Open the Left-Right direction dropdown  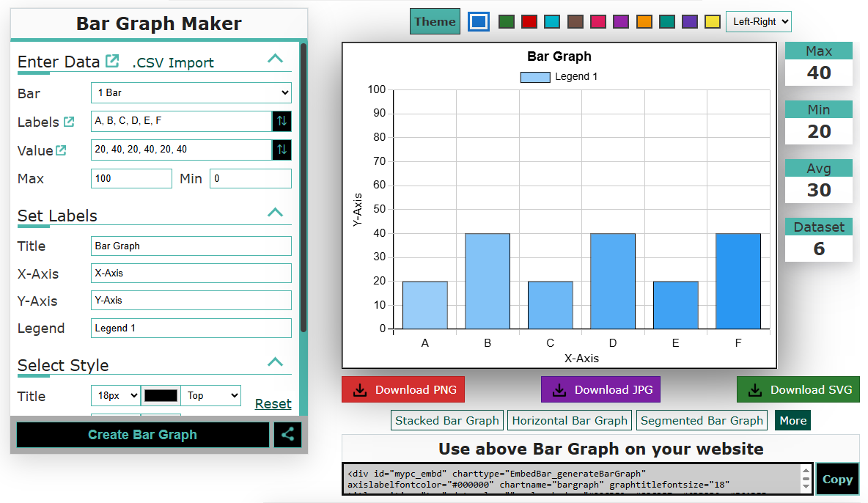(x=758, y=21)
